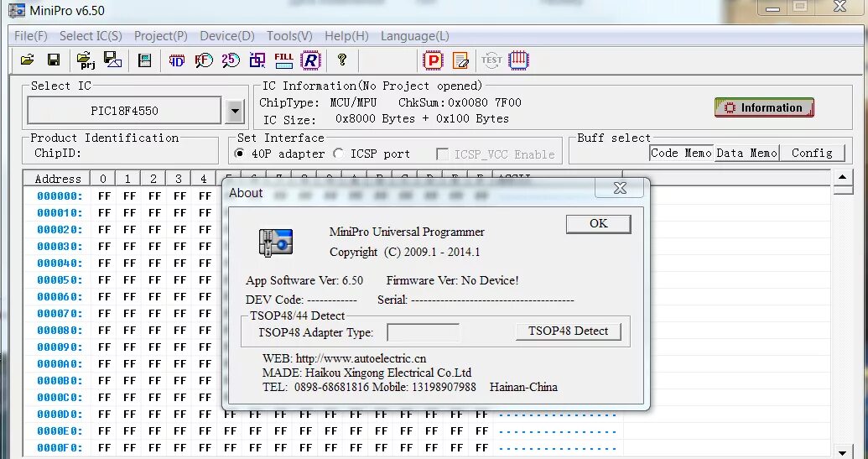This screenshot has height=459, width=868.
Task: Open the Tools(V) menu
Action: [x=289, y=36]
